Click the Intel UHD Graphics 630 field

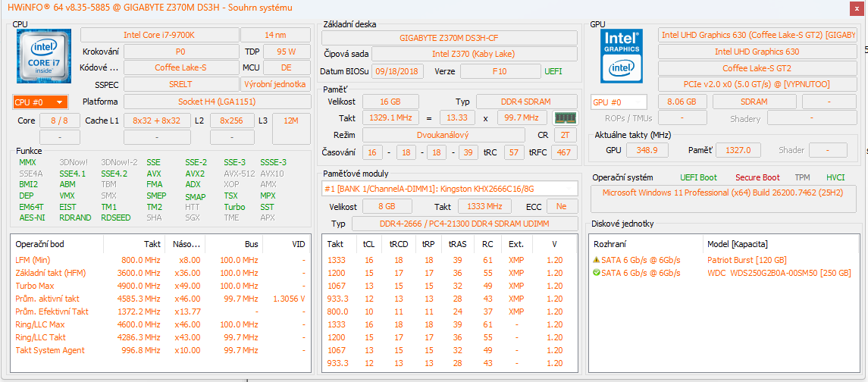757,52
